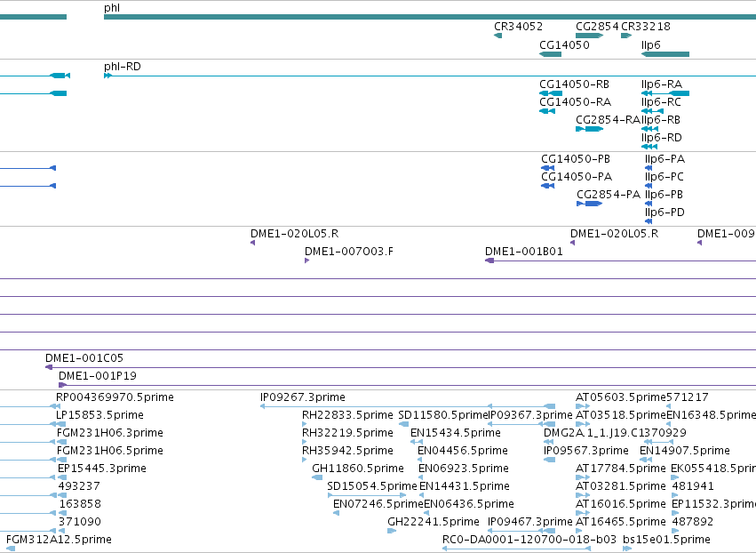Click the CG2854-PA protein label
This screenshot has width=756, height=553.
click(x=609, y=195)
